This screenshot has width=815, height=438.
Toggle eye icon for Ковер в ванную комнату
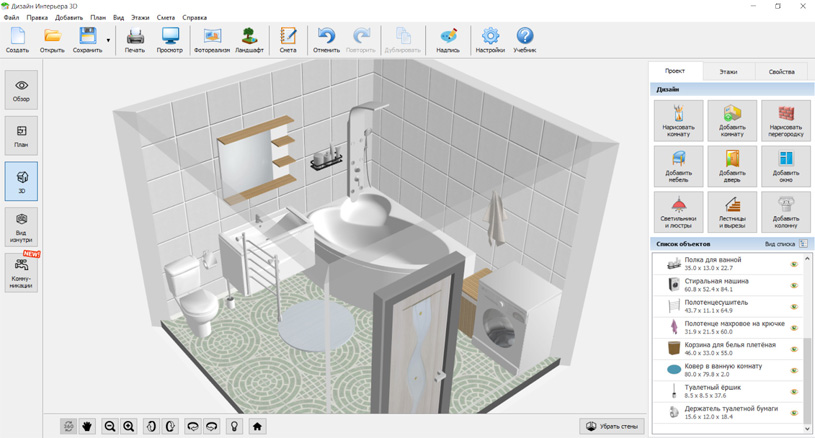pos(794,371)
